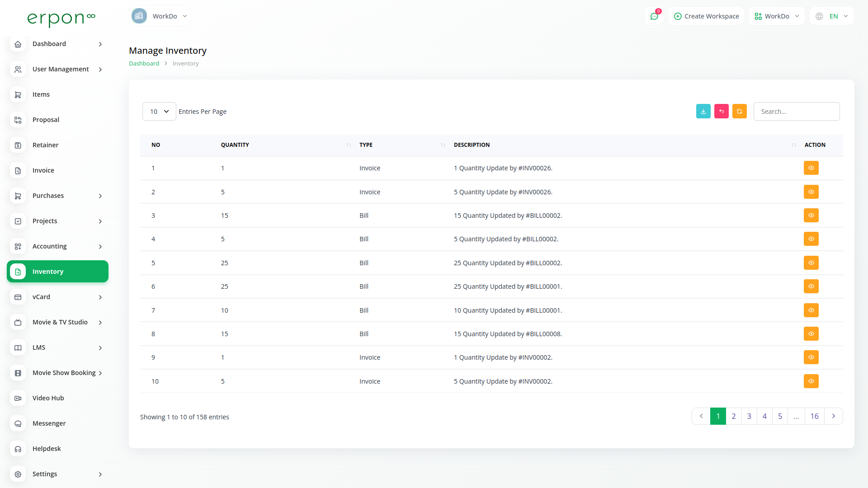868x488 pixels.
Task: View row 7 entry for 10 quantity #BILL00001
Action: pyautogui.click(x=811, y=310)
